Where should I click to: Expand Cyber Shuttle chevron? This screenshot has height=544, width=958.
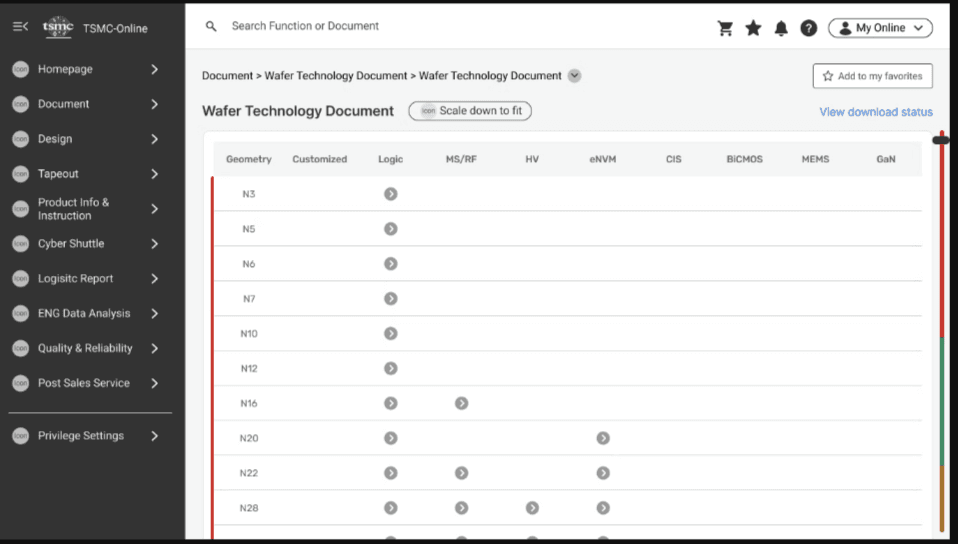tap(155, 243)
